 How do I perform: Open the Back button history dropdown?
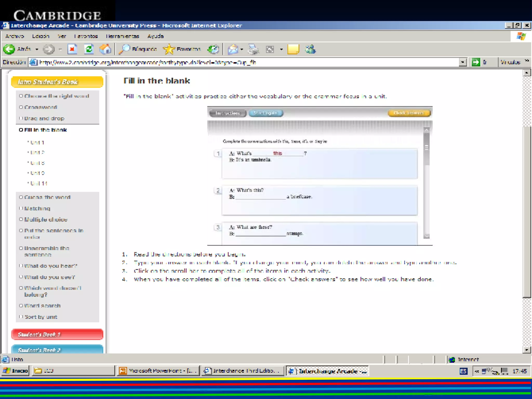tap(37, 49)
